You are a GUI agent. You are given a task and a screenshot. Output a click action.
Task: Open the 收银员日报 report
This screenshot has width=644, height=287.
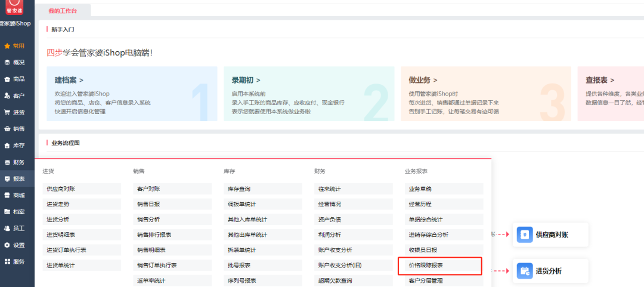[444, 250]
